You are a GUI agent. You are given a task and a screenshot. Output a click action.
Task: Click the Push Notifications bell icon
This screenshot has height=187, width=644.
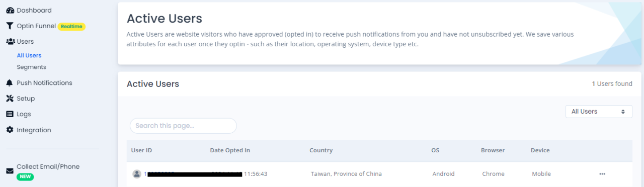point(10,83)
